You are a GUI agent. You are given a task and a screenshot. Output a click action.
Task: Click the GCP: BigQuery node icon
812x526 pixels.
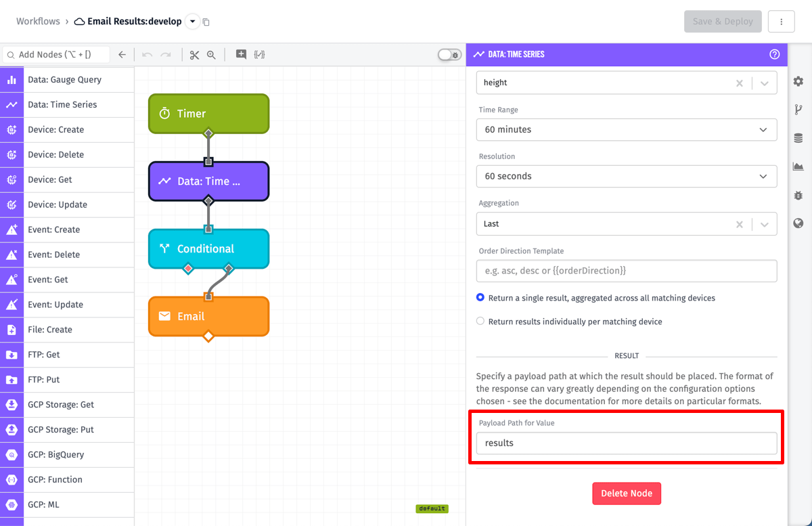tap(12, 456)
